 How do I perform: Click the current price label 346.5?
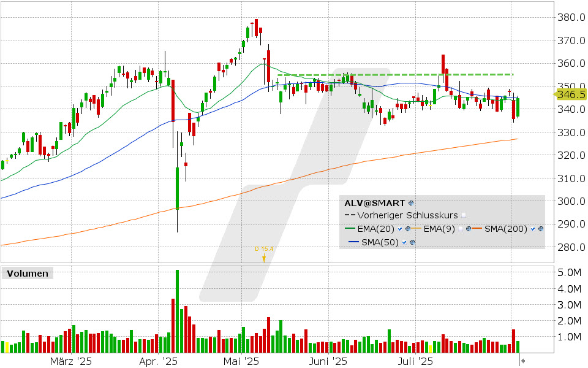pyautogui.click(x=570, y=94)
